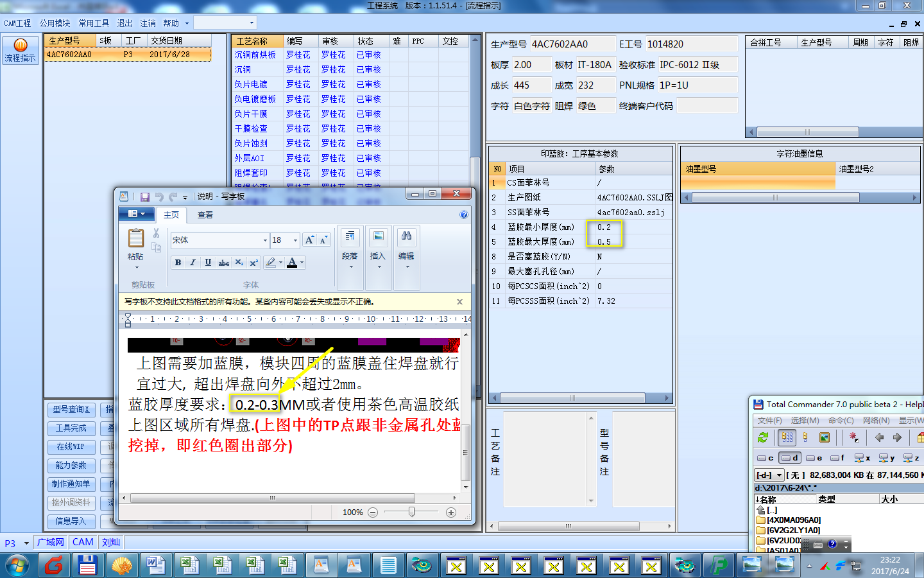Click the Word document icon in the taskbar
The image size is (924, 578).
point(155,566)
